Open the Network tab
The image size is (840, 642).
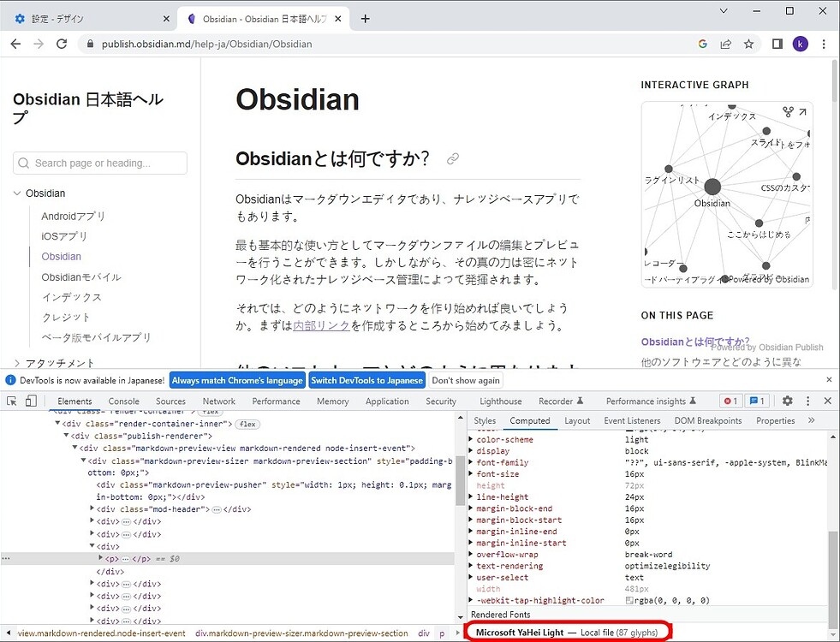[x=218, y=401]
